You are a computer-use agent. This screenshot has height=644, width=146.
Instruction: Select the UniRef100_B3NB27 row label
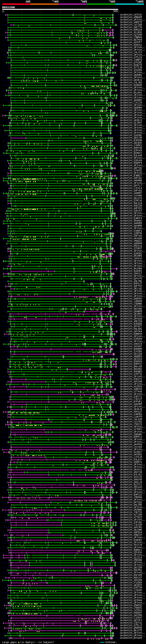point(131,175)
